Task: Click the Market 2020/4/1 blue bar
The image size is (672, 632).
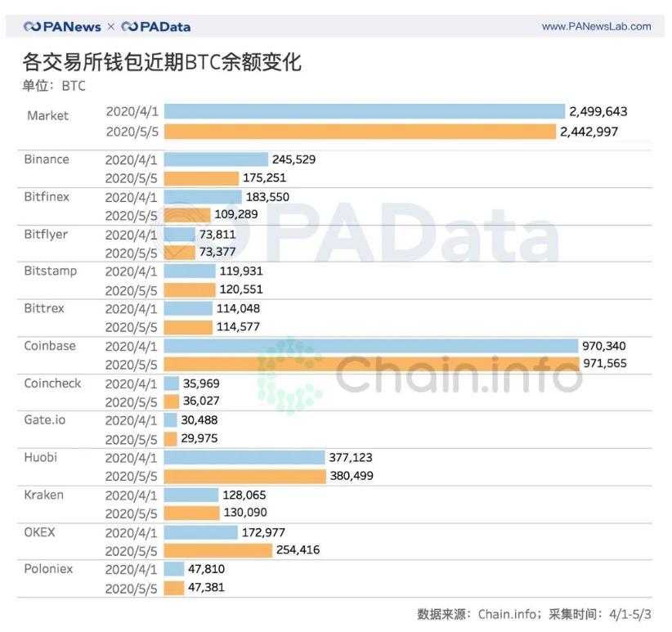Action: (364, 111)
